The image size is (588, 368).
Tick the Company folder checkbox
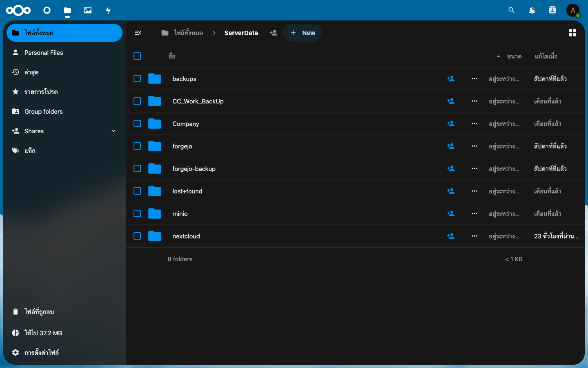coord(137,123)
